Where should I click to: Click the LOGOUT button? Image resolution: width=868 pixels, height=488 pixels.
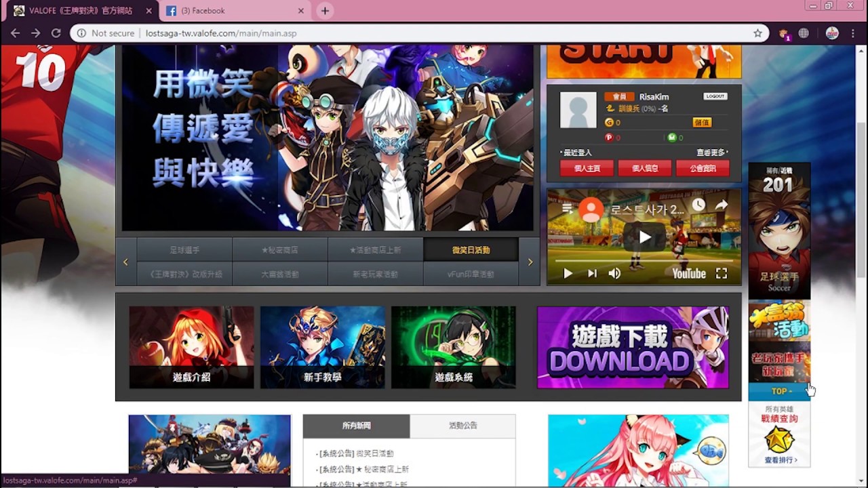pos(715,96)
